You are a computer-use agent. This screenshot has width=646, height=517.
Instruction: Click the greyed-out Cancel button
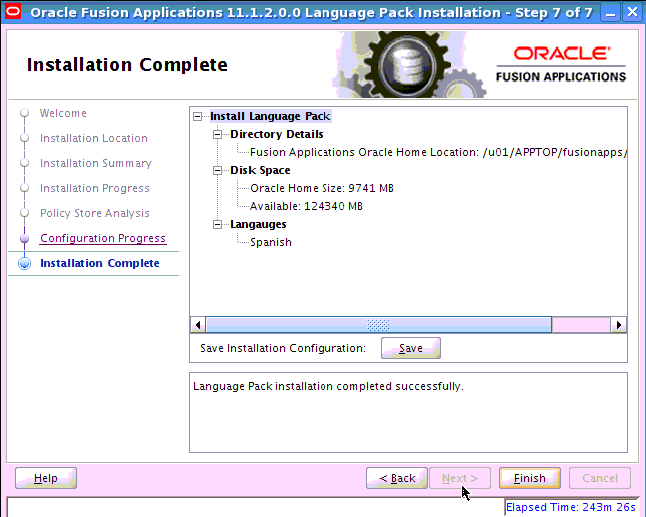click(x=600, y=478)
